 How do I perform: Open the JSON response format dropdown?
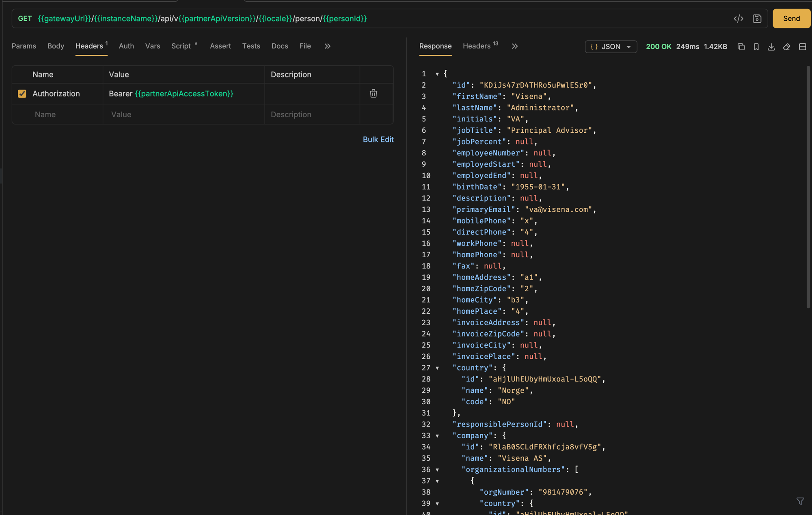[611, 47]
